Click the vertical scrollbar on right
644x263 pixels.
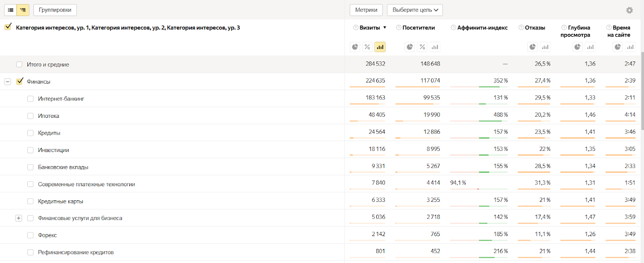[642, 92]
